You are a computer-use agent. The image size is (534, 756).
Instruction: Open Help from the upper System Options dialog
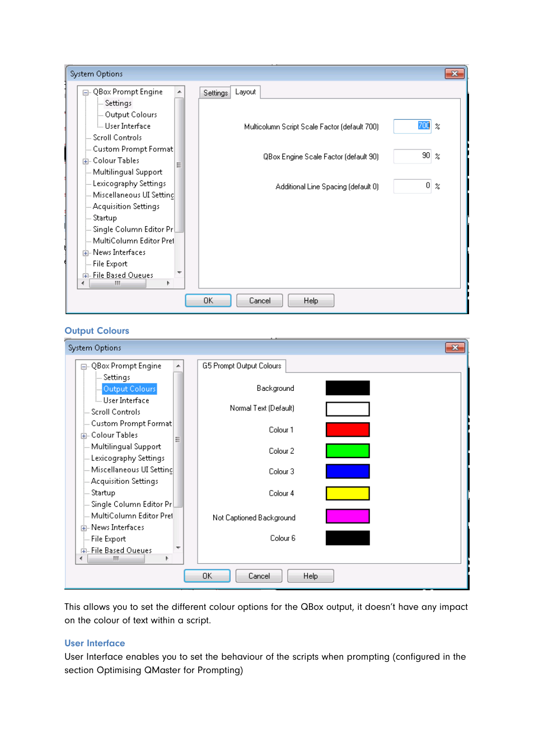click(x=311, y=301)
